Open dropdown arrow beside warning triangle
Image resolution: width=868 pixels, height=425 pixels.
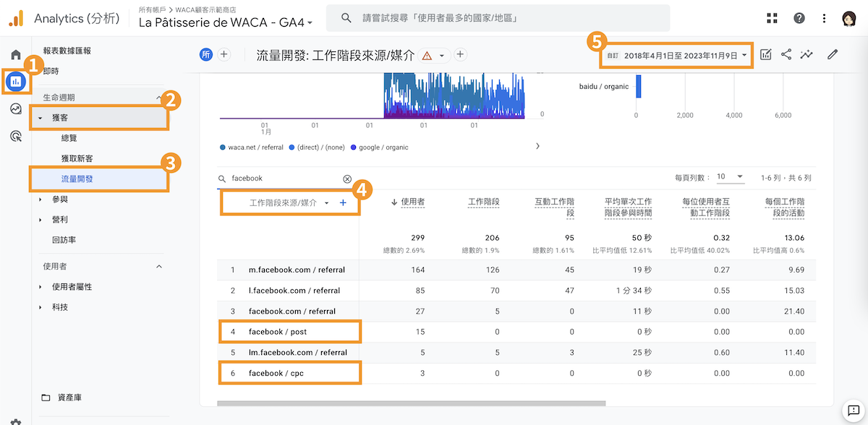442,55
